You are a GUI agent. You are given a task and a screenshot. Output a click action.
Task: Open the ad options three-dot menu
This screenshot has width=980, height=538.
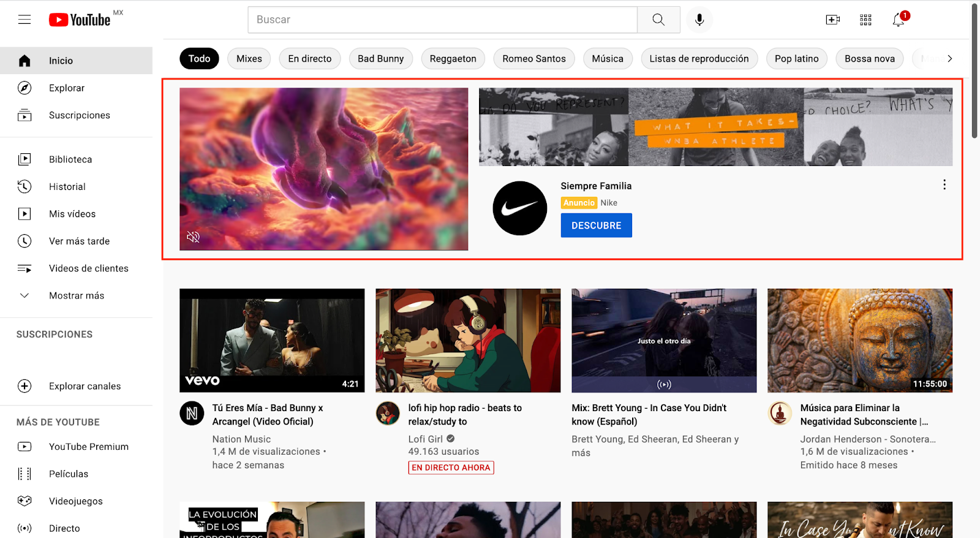coord(944,184)
